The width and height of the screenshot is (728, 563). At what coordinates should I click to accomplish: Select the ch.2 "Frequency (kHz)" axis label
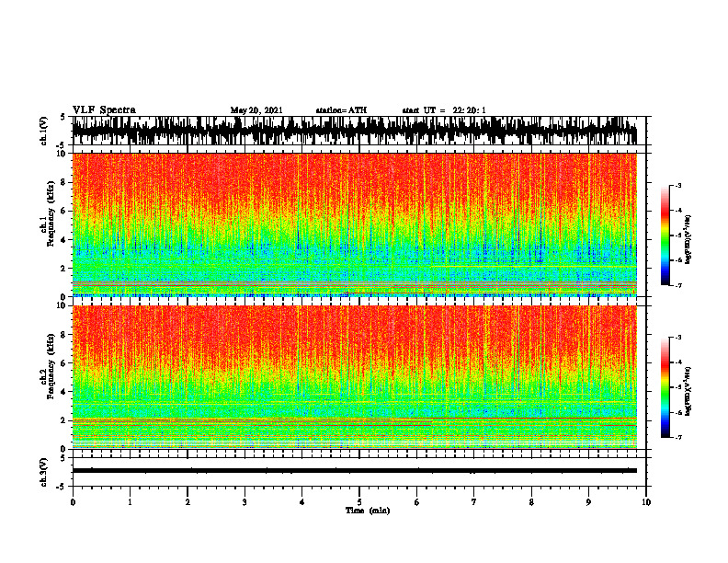(x=51, y=366)
